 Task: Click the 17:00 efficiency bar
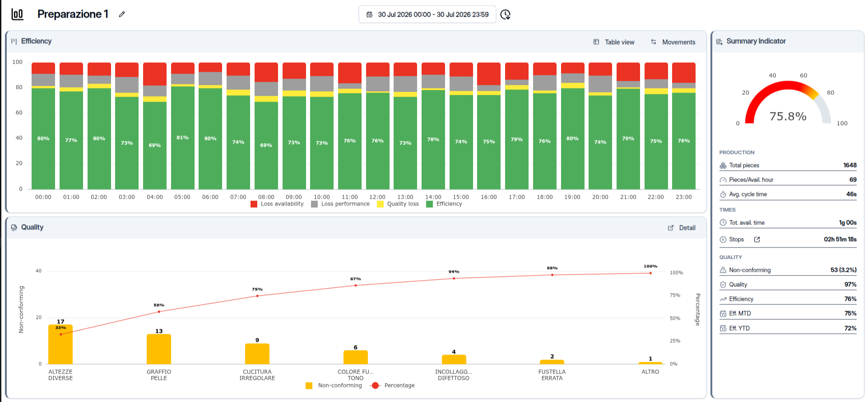coord(517,140)
